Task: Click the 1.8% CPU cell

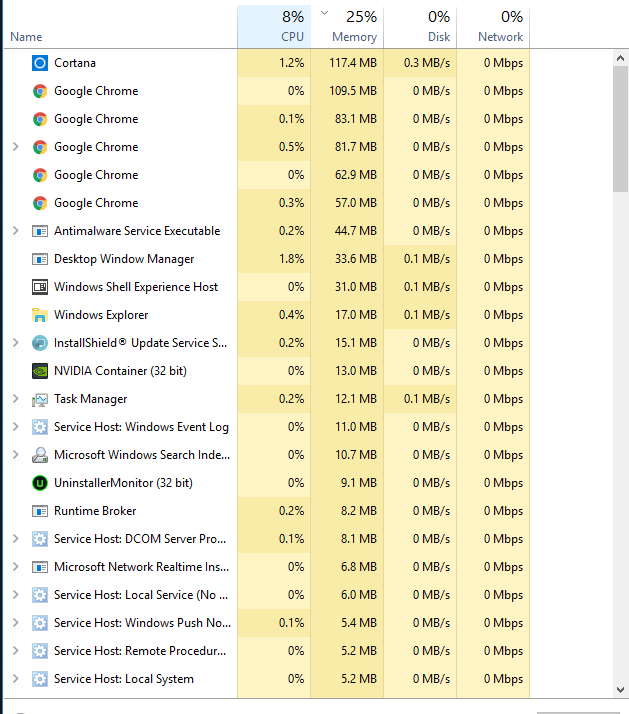Action: click(274, 259)
